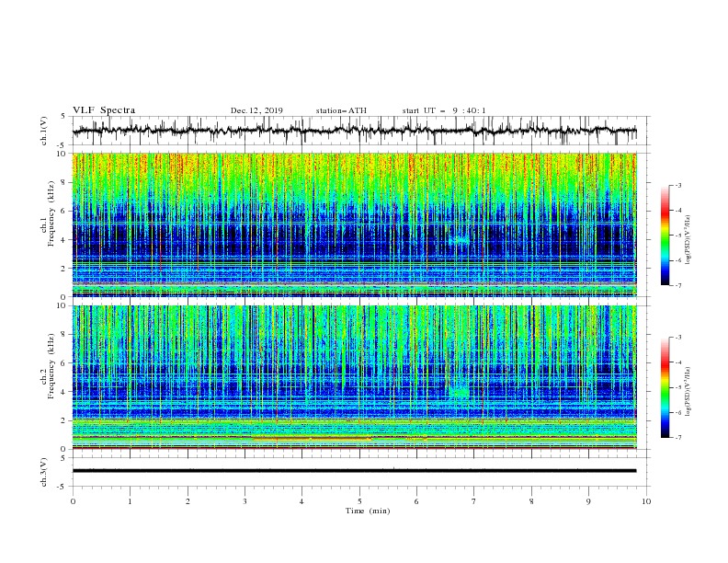Click the ch.2 spectrogram panel
Screen dimensions: 728x563
tap(354, 377)
